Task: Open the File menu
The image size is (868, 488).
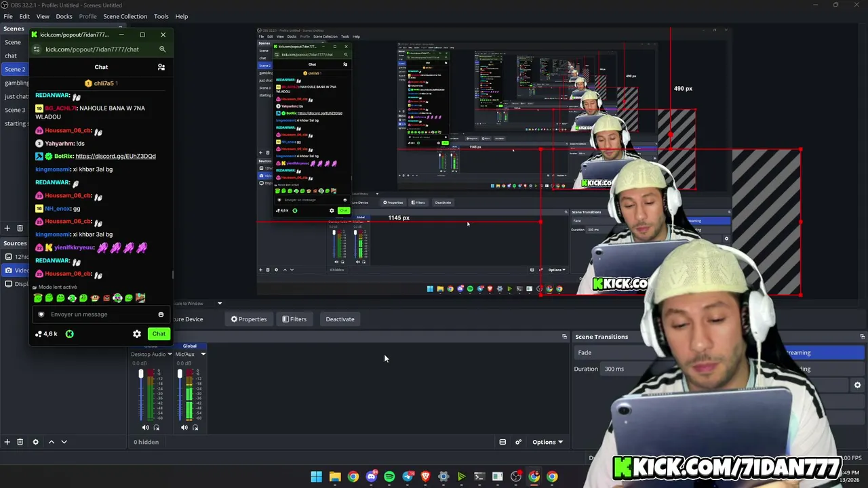Action: tap(8, 16)
